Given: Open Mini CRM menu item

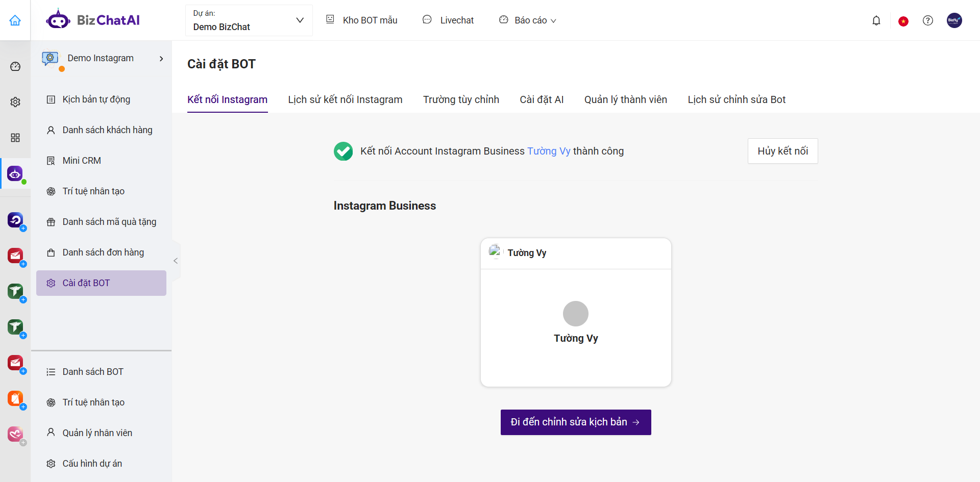Looking at the screenshot, I should 101,161.
